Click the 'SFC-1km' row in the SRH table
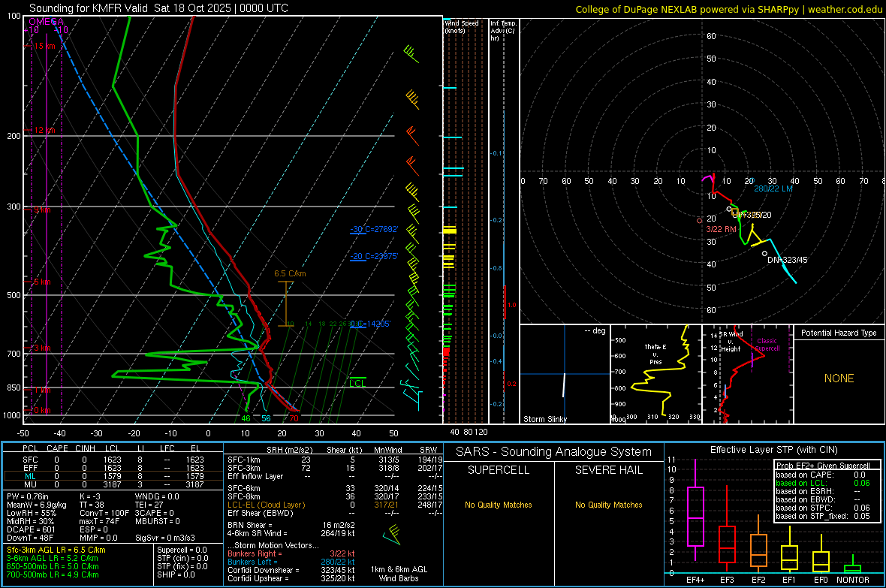Image resolution: width=886 pixels, height=588 pixels. [335, 460]
